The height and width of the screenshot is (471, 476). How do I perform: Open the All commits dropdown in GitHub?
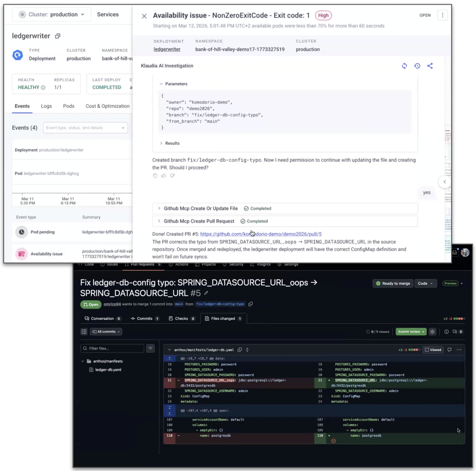point(106,331)
